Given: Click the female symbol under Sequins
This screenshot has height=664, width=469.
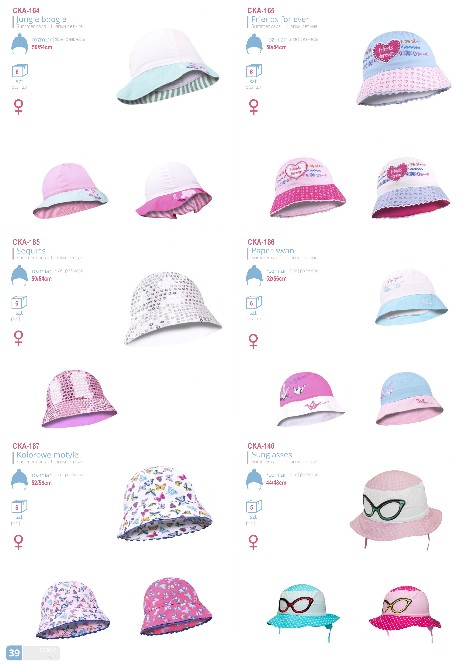Looking at the screenshot, I should click(x=18, y=338).
